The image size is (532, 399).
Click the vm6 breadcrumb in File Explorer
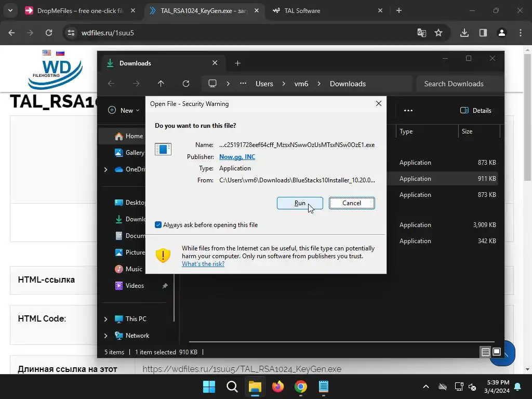click(301, 84)
